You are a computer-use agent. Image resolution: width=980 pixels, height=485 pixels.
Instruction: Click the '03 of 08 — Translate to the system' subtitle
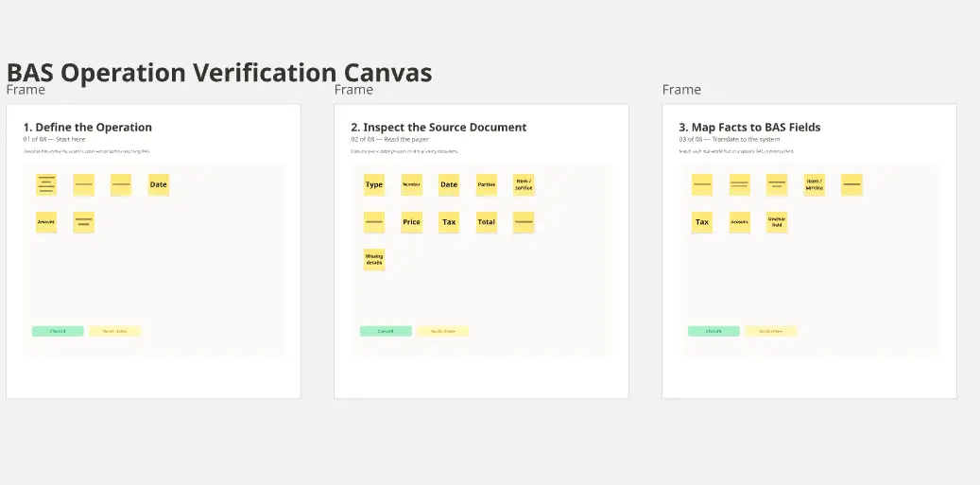tap(730, 139)
